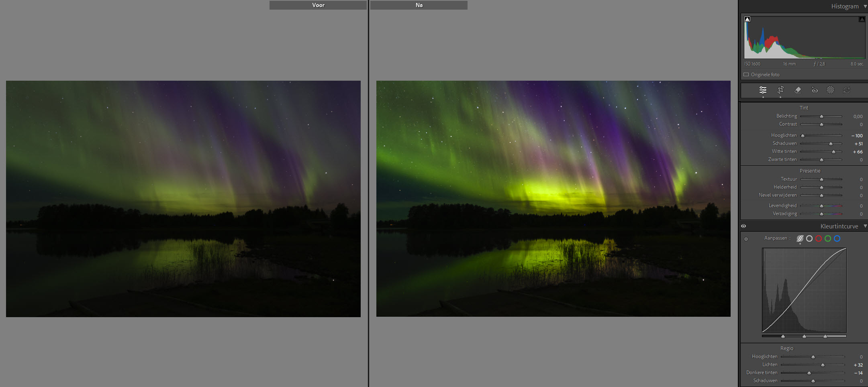The height and width of the screenshot is (387, 868).
Task: Click the Na view label
Action: tap(419, 5)
